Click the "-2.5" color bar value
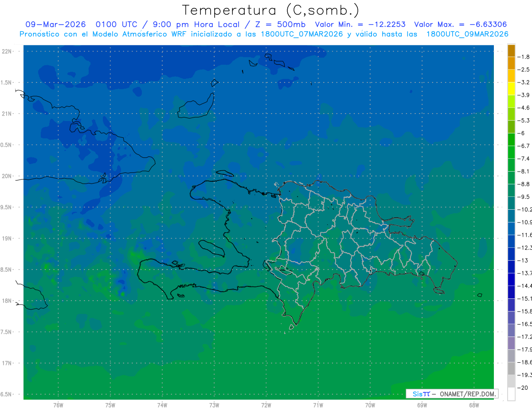532x411 pixels. [x=524, y=70]
